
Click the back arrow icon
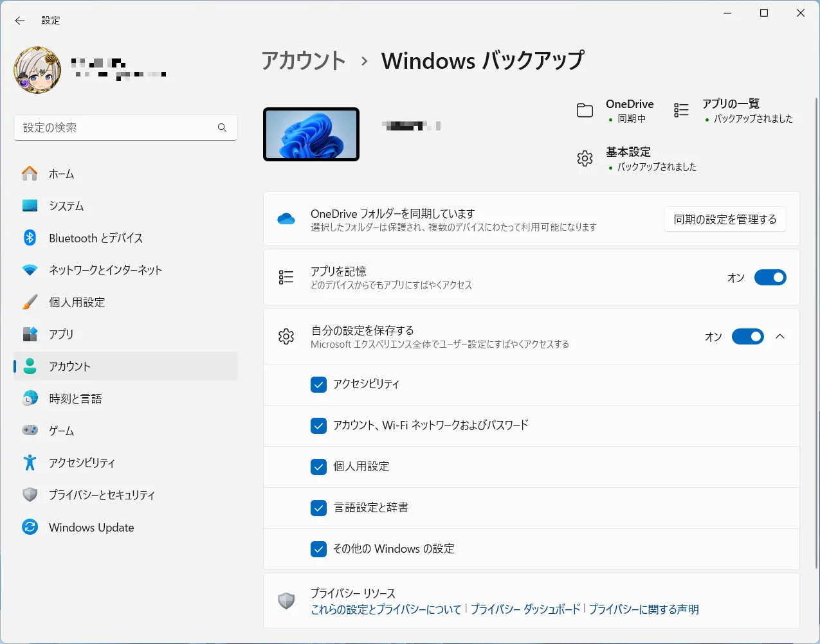point(20,21)
